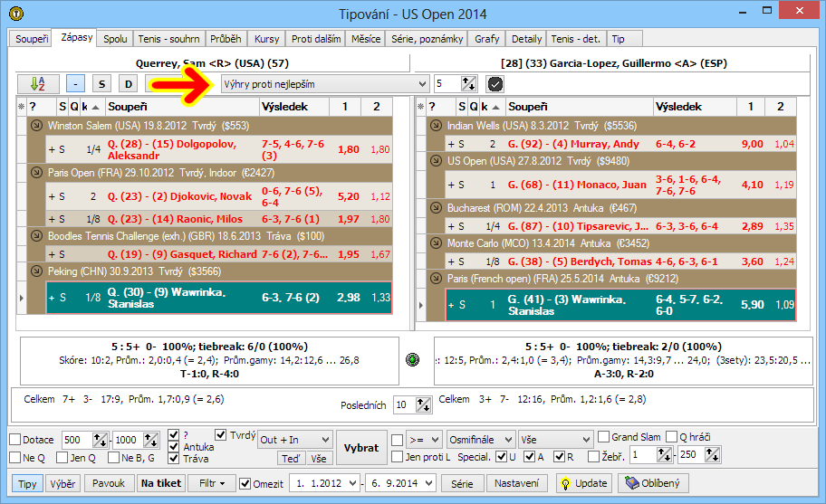
Task: Open the Grafy tab
Action: pos(486,39)
